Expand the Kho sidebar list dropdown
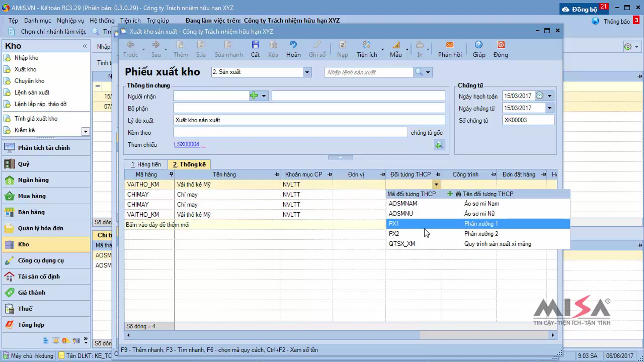Screen dimensions: 644x362 point(86,131)
